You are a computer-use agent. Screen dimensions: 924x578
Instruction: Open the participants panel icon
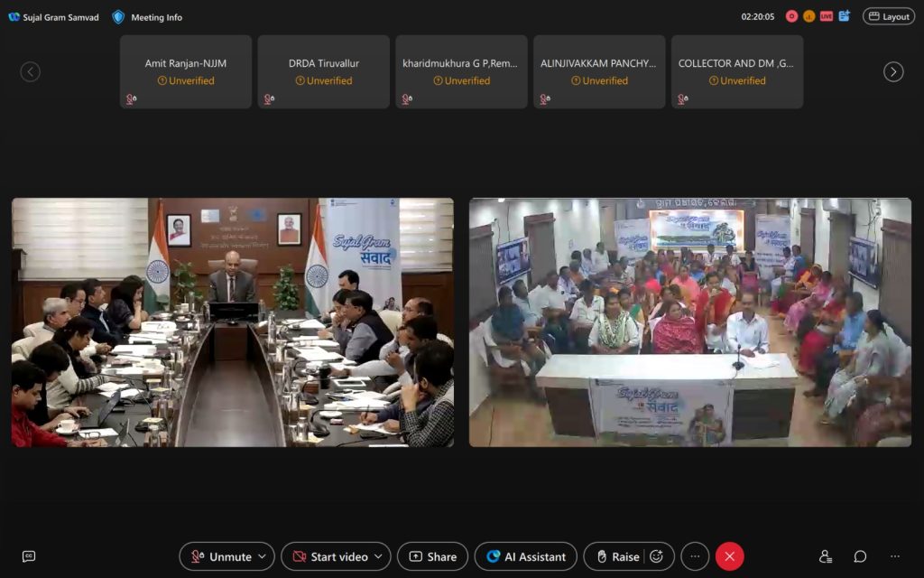(x=825, y=556)
